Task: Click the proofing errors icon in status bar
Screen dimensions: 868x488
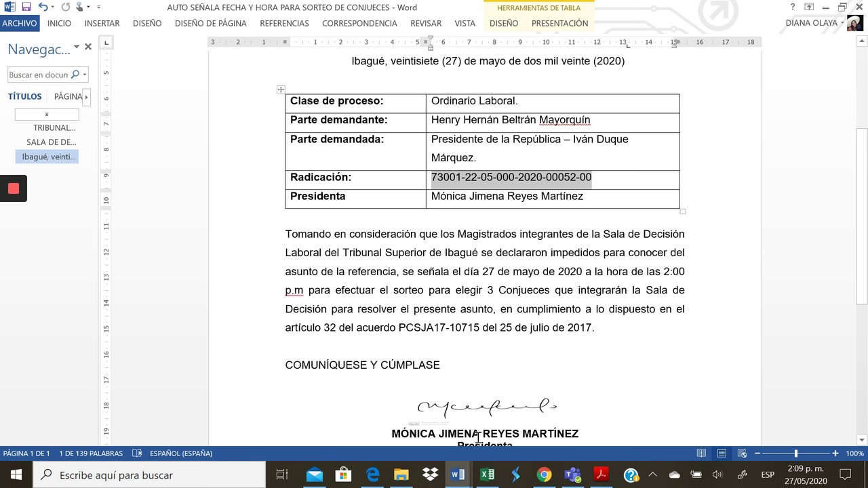Action: click(x=137, y=453)
